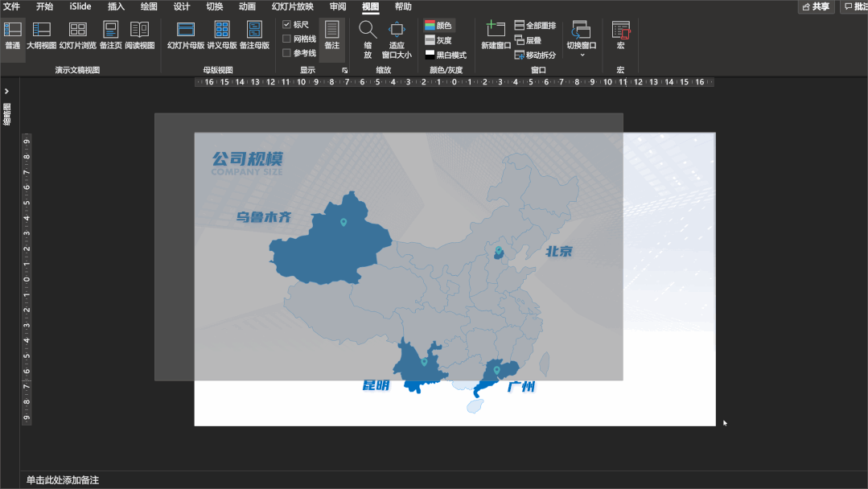Screen dimensions: 868x489
Task: Select the 乌鲁木齐 label on map
Action: point(264,217)
